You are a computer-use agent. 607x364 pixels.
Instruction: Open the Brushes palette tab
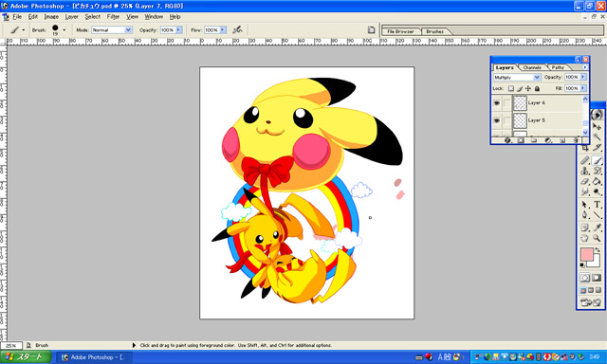(434, 31)
